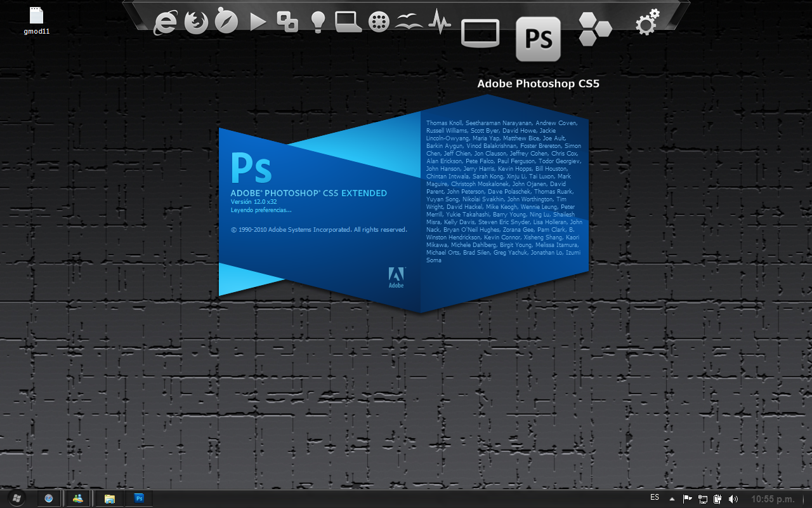The height and width of the screenshot is (508, 812).
Task: Open the gears settings dock icon
Action: pos(647,22)
